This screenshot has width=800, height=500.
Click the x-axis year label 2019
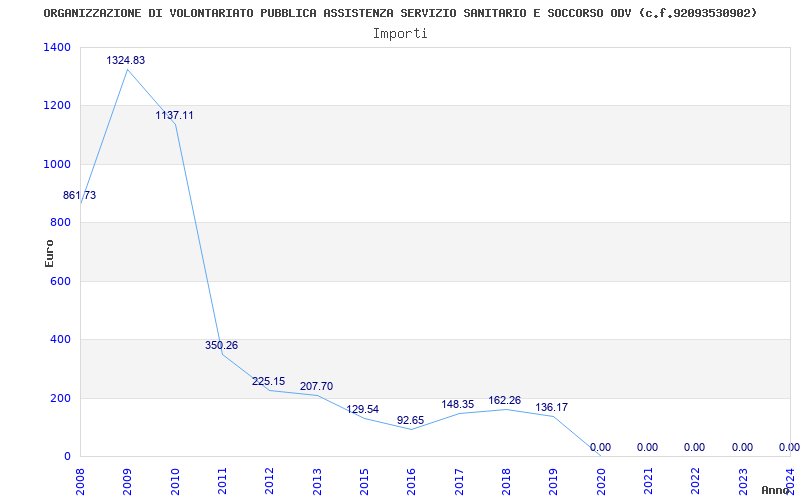click(x=553, y=482)
